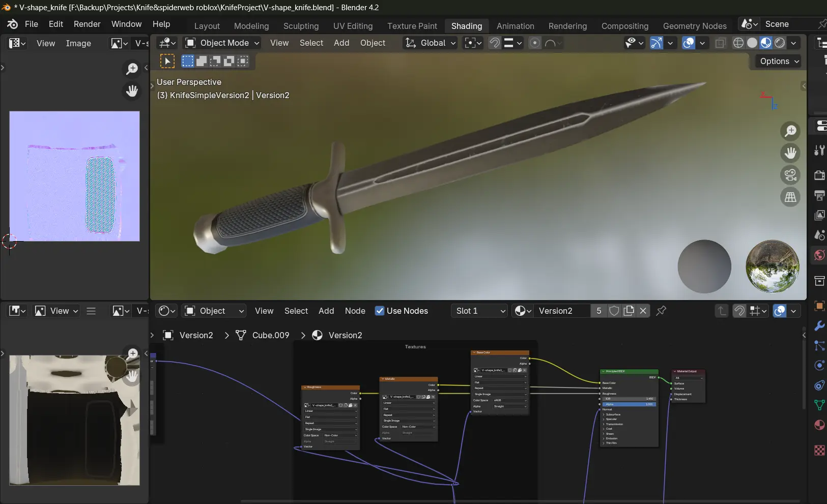This screenshot has width=827, height=504.
Task: Click the camera view toggle icon
Action: [x=790, y=175]
